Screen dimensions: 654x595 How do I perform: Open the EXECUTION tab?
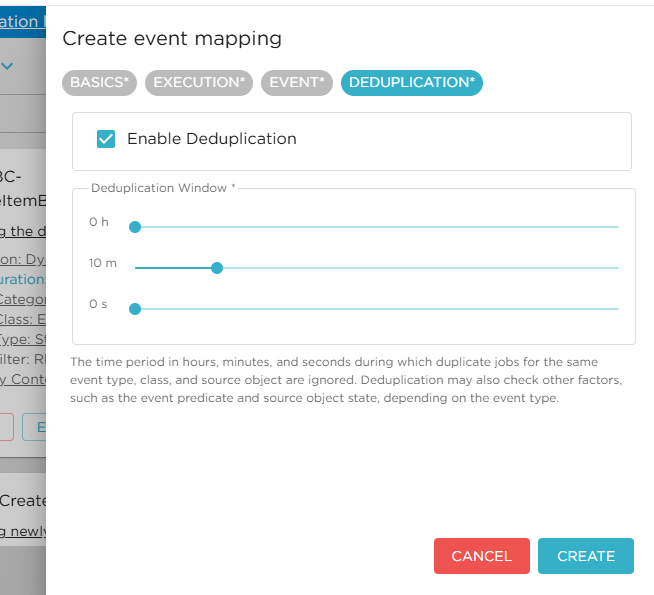(x=199, y=83)
